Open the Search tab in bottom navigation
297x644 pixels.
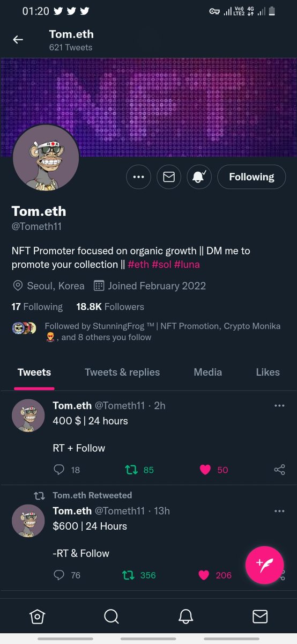111,617
